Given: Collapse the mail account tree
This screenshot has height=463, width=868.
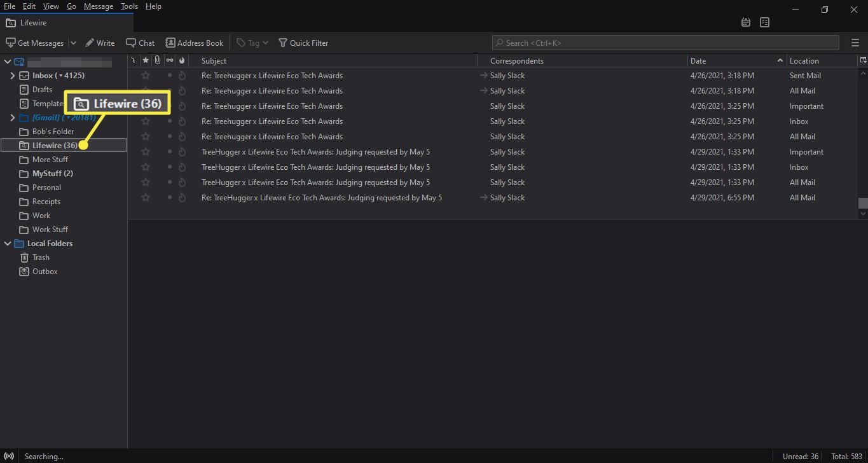Looking at the screenshot, I should pos(8,62).
